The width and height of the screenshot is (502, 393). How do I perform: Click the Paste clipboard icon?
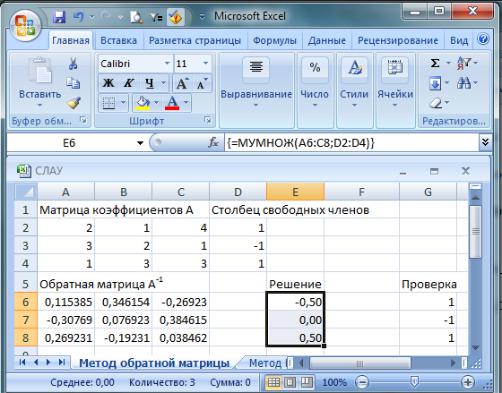pyautogui.click(x=40, y=69)
